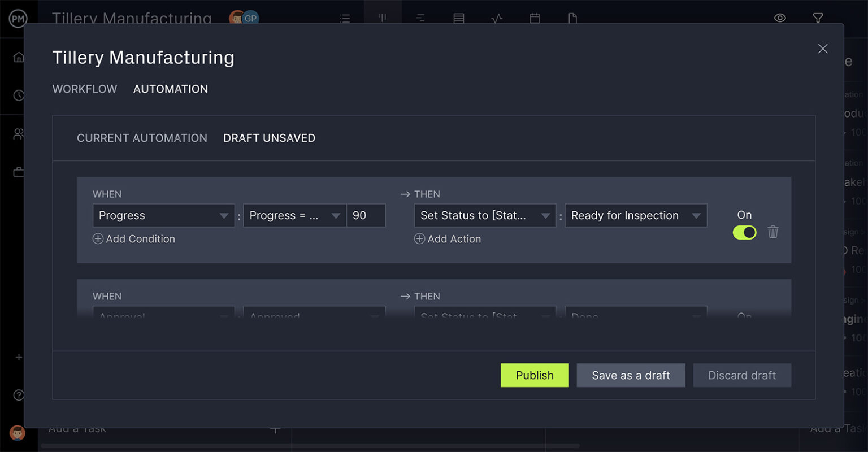Expand the 'Progress = ...' operator dropdown

[294, 216]
